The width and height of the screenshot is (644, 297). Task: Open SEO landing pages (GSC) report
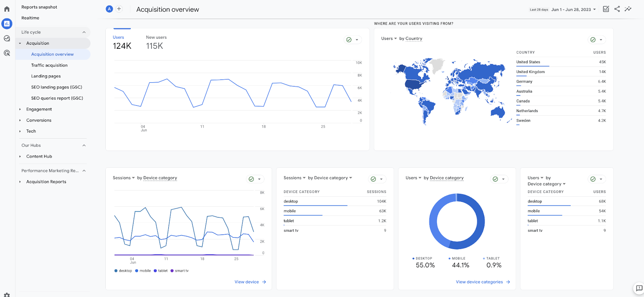(x=56, y=87)
